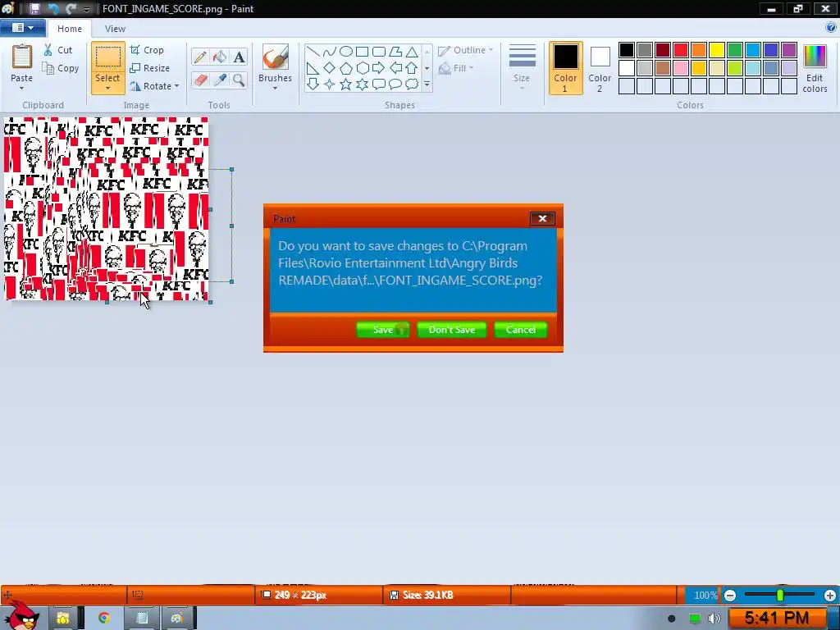840x630 pixels.
Task: Choose the red color swatch
Action: 681,50
